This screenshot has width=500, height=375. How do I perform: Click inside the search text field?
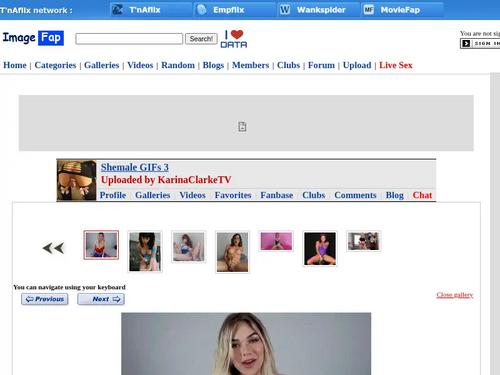point(129,39)
